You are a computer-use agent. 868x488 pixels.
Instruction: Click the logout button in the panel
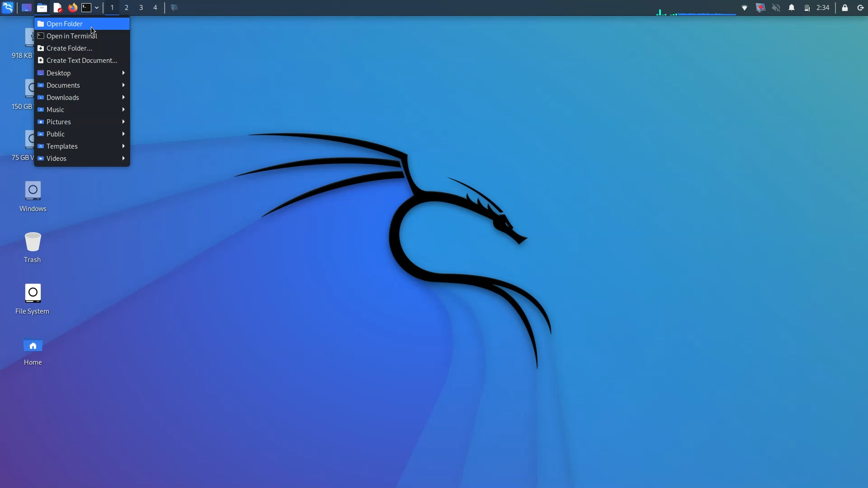coord(861,8)
